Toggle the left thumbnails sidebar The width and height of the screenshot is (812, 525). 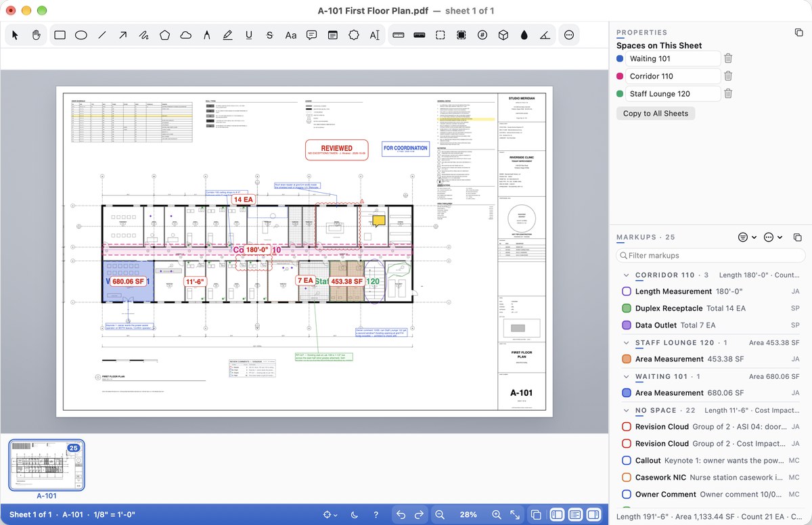557,515
